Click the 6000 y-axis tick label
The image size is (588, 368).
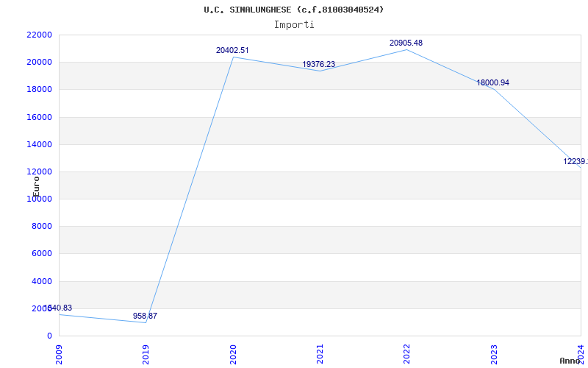pos(41,254)
